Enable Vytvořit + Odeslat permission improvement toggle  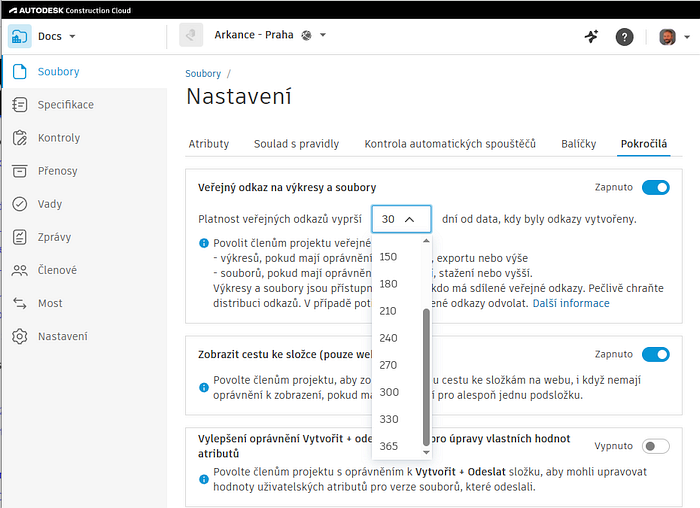click(655, 446)
